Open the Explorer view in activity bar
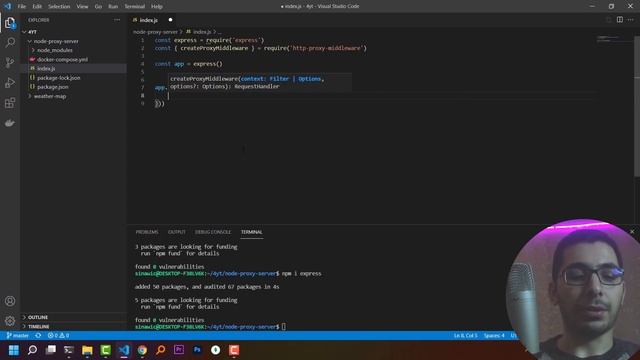640x360 pixels. [10, 23]
